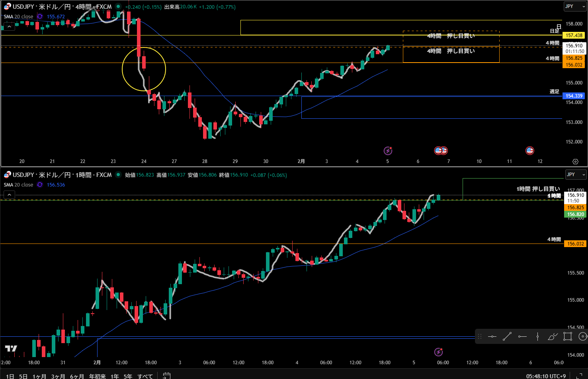Click the 05:48:10 UTC+9 timezone button
The height and width of the screenshot is (379, 588).
click(546, 376)
